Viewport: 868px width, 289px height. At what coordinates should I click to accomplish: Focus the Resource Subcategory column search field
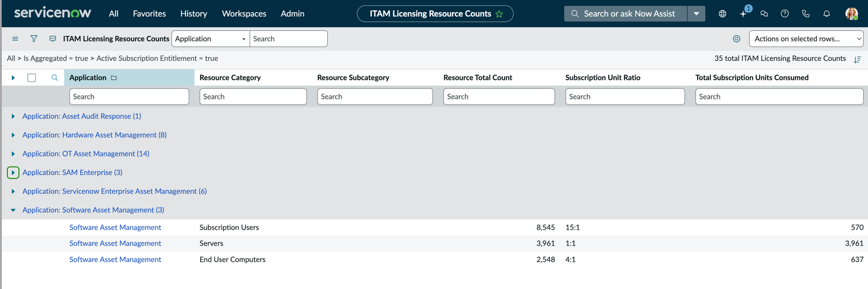[x=375, y=97]
